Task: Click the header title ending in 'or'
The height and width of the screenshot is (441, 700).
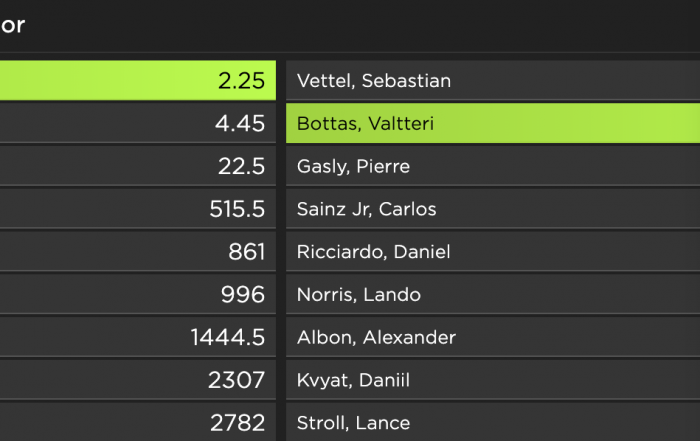Action: tap(12, 25)
